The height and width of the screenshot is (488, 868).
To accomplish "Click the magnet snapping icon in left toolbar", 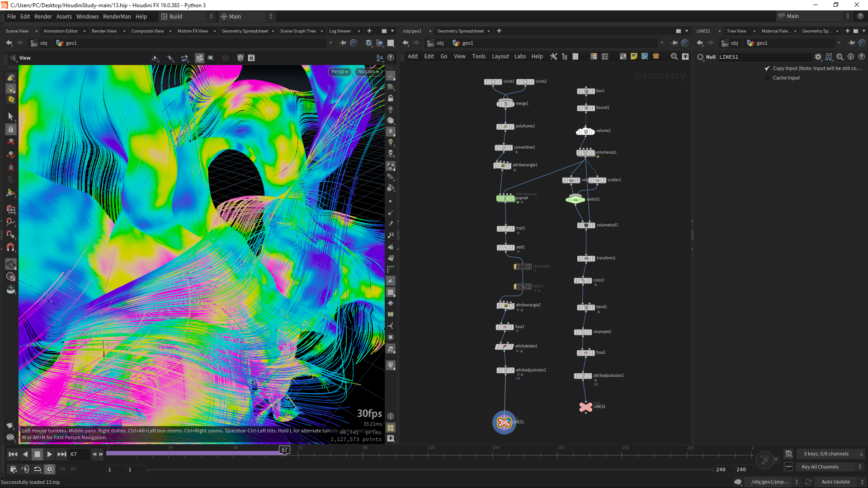I will coord(10,248).
